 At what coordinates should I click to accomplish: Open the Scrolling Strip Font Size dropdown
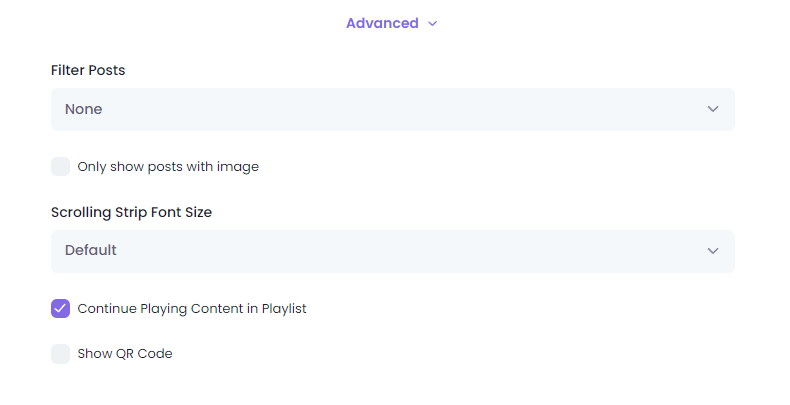click(x=392, y=251)
